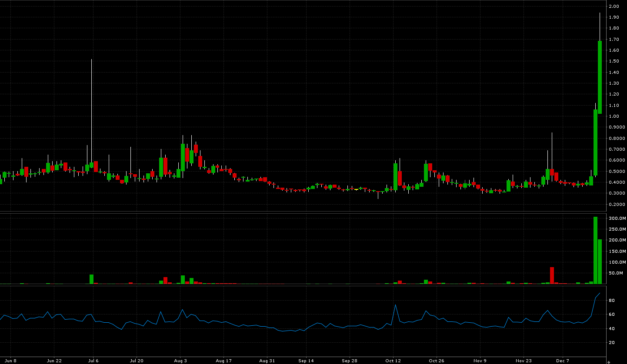The height and width of the screenshot is (364, 627).
Task: Click the 1.90 price axis label
Action: point(614,17)
